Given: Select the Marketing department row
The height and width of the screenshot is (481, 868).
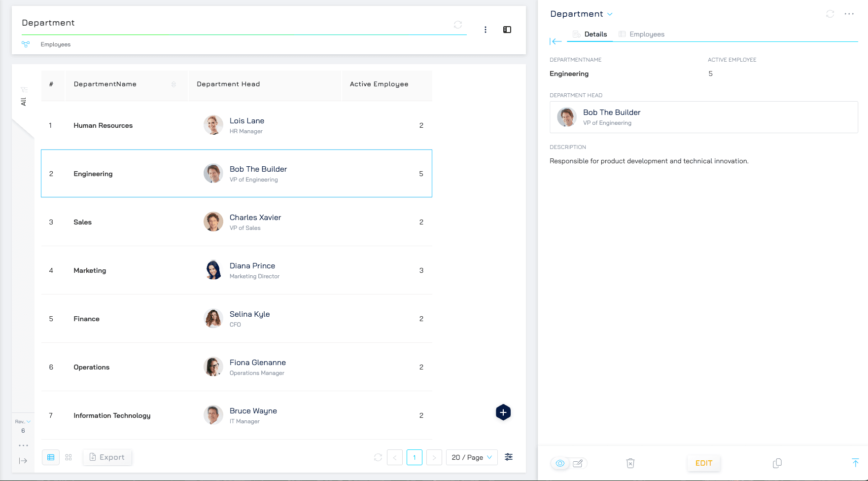Looking at the screenshot, I should pyautogui.click(x=237, y=270).
